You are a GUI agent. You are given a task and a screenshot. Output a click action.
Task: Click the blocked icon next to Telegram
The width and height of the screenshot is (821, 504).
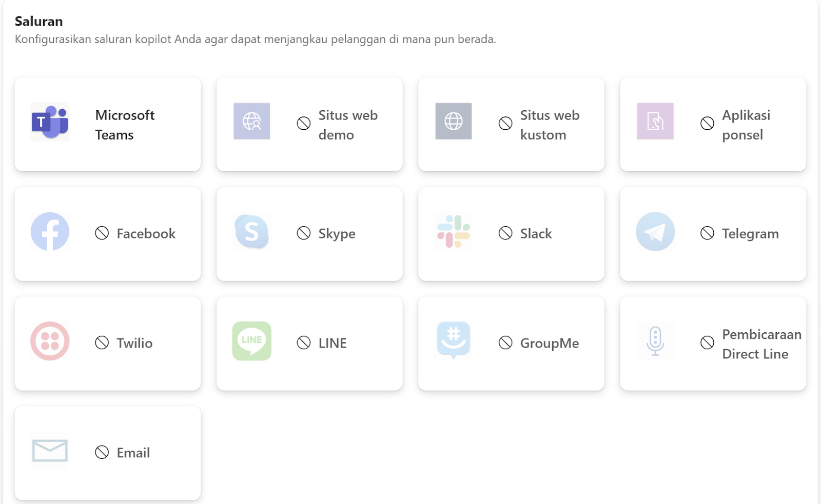[707, 233]
